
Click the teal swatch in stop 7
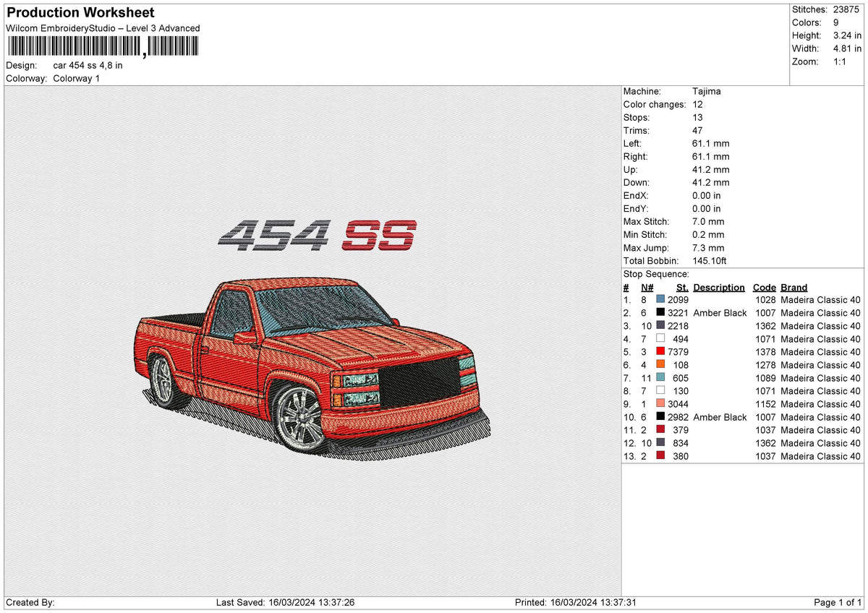[660, 377]
